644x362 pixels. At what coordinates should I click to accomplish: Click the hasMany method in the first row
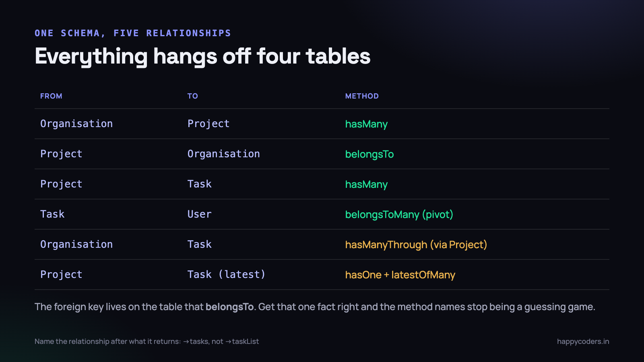[366, 124]
